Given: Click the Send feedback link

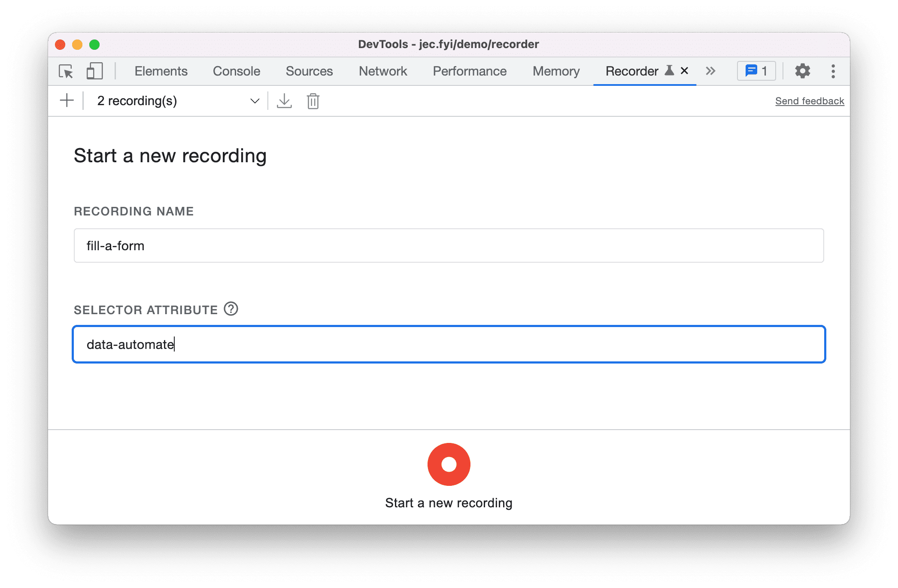Looking at the screenshot, I should click(x=809, y=100).
